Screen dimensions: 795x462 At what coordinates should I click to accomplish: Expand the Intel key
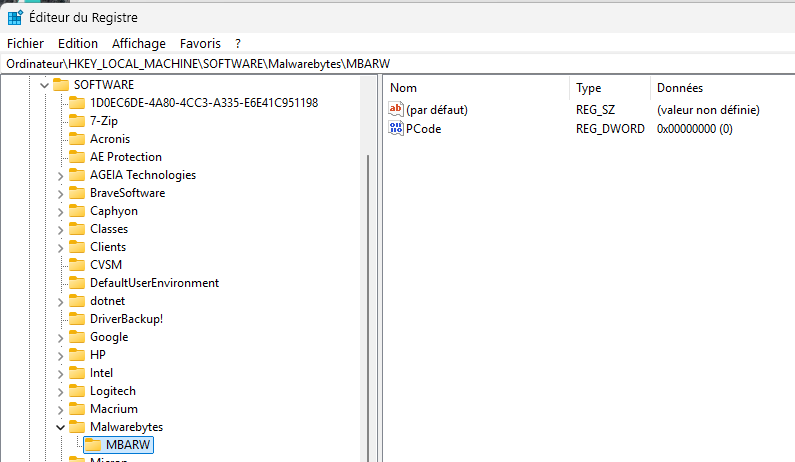60,374
